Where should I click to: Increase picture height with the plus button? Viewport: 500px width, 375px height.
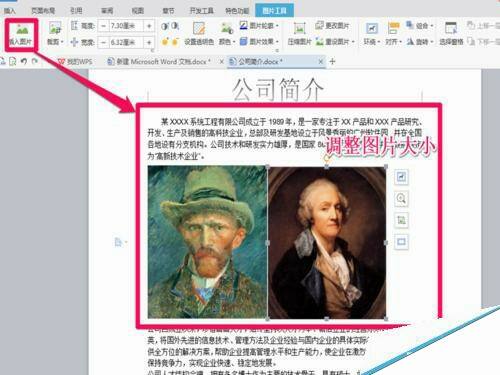coord(149,26)
